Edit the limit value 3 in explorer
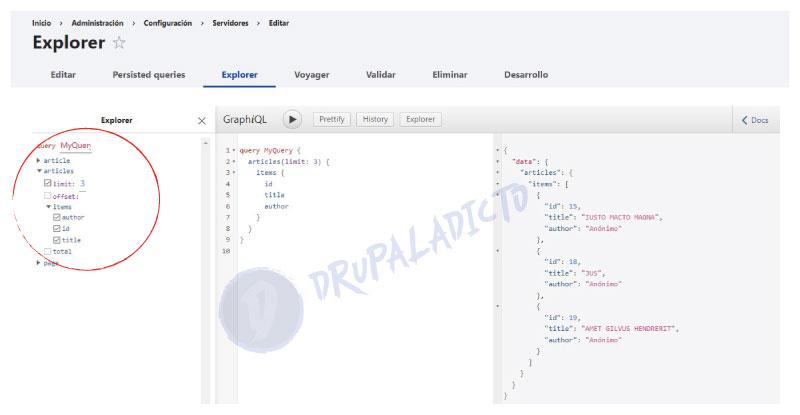 click(83, 183)
